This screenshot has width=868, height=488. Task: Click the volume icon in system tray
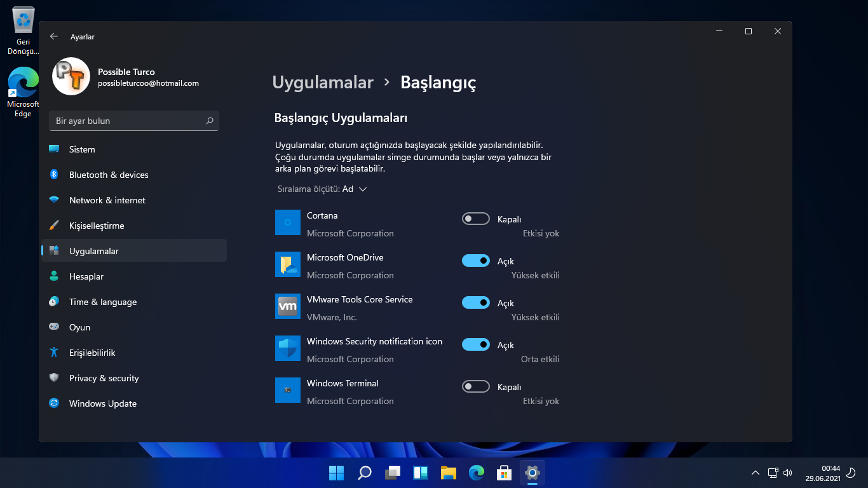(788, 473)
